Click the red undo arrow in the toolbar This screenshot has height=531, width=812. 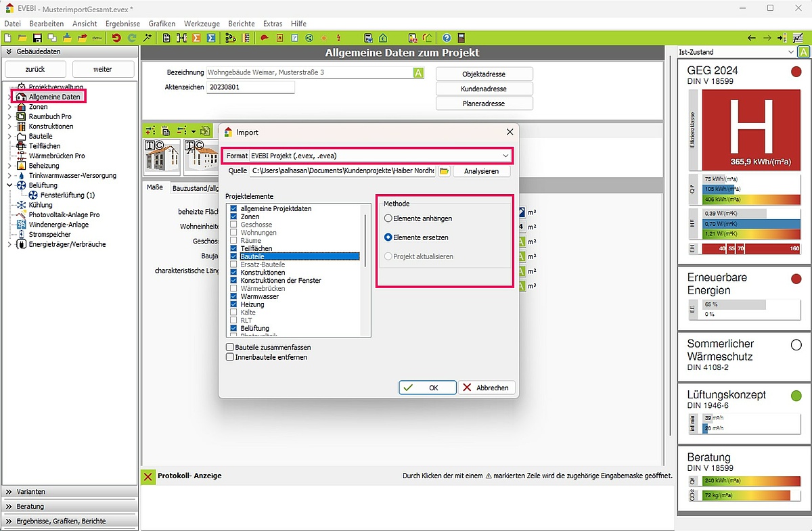[116, 38]
